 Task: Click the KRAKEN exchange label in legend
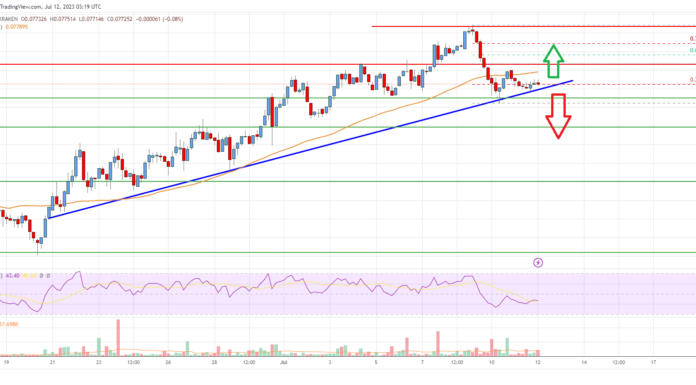9,19
